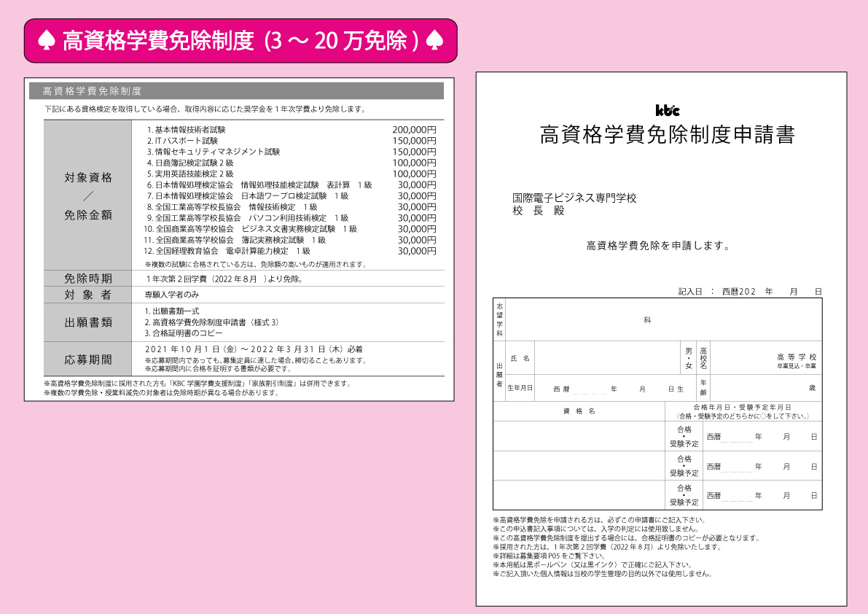Click the 100,000円 amount for 日商簿記検定試験
This screenshot has height=614, width=868.
point(414,163)
